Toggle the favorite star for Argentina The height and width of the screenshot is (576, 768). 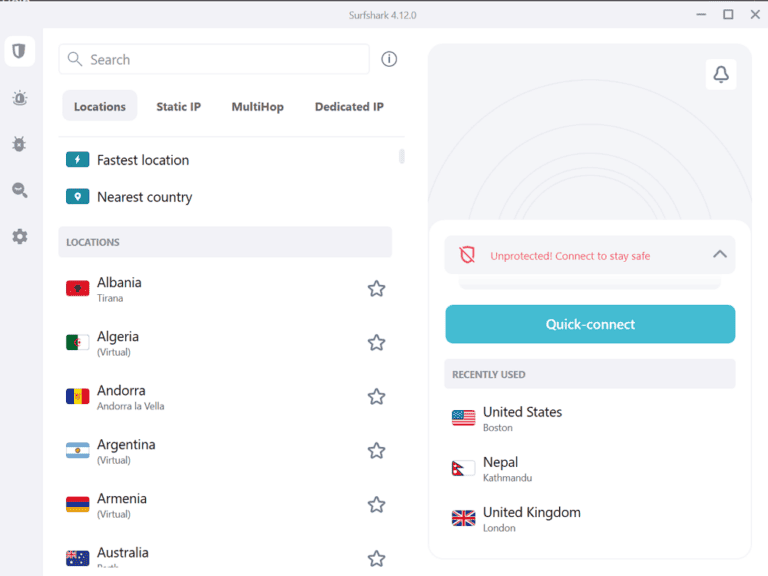376,451
